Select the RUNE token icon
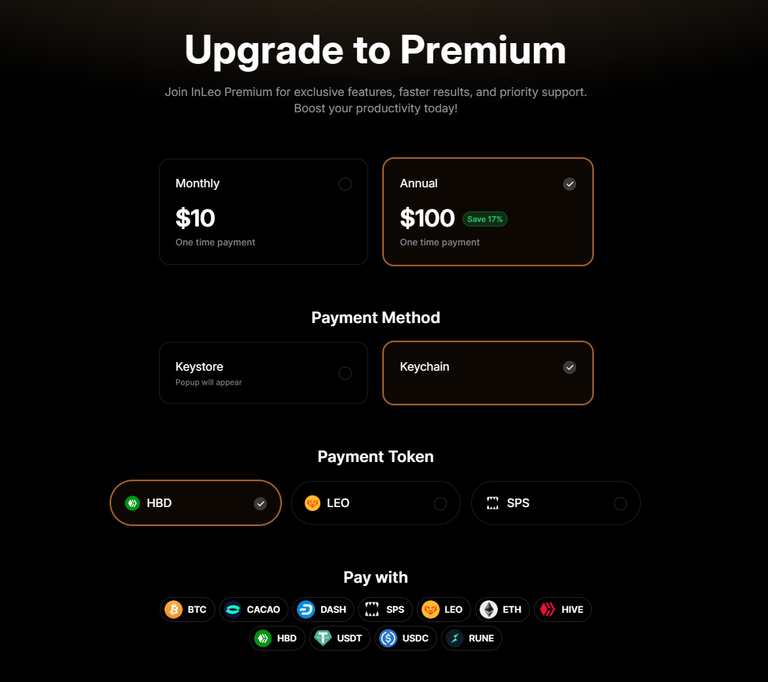768x682 pixels. point(455,638)
